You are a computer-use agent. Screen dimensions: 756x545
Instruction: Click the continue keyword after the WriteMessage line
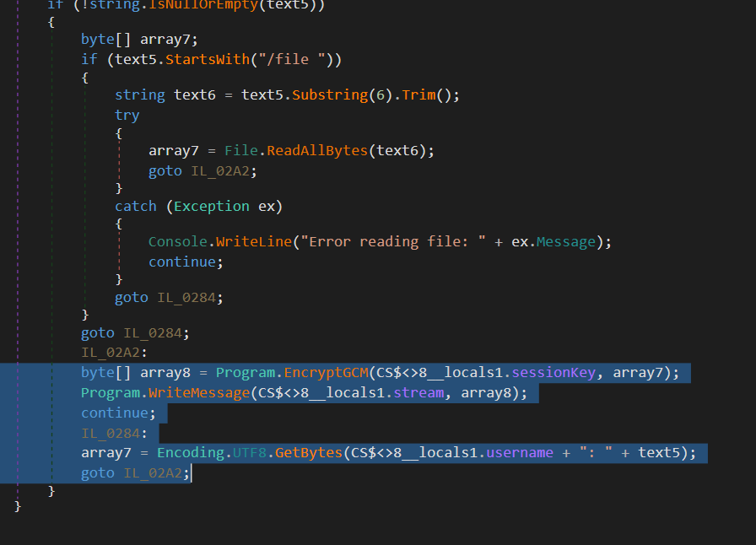(x=115, y=413)
